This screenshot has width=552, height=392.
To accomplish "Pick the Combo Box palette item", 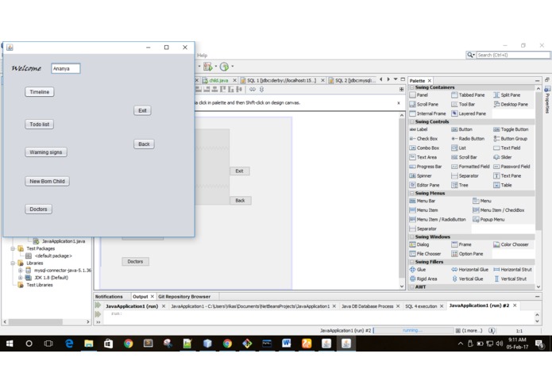I will [x=424, y=148].
